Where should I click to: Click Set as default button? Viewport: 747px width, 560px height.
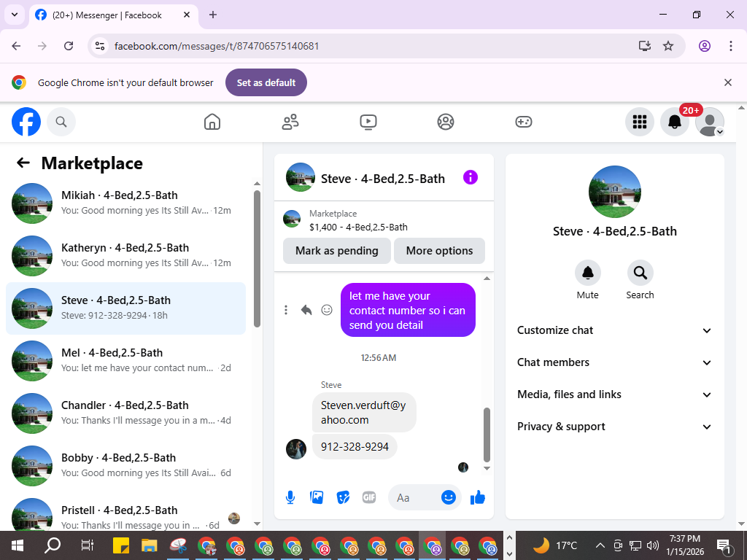click(x=266, y=82)
